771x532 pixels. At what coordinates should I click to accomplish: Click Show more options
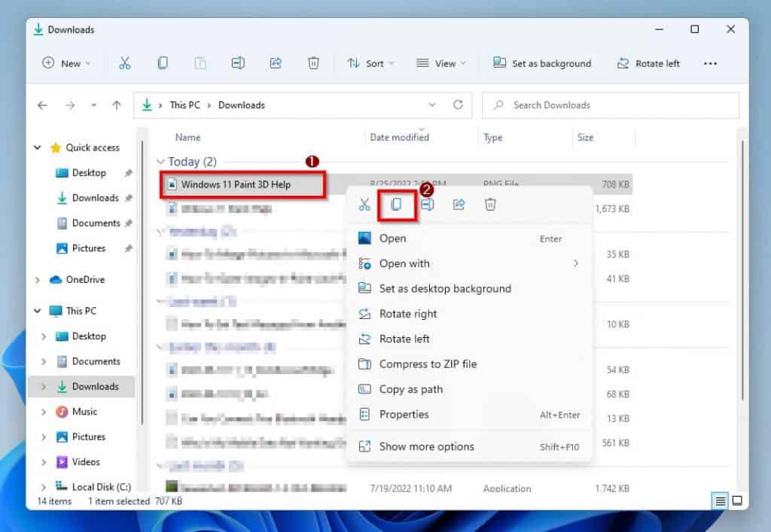[x=470, y=446]
